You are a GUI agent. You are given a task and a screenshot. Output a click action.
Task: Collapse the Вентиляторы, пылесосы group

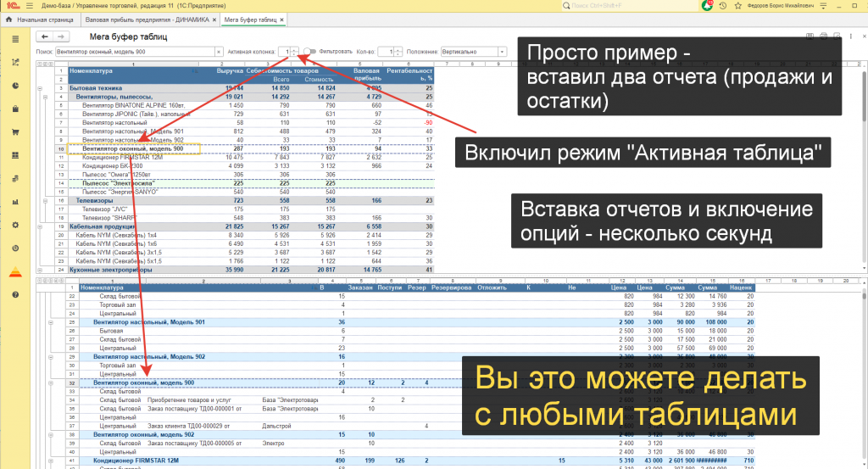point(46,97)
